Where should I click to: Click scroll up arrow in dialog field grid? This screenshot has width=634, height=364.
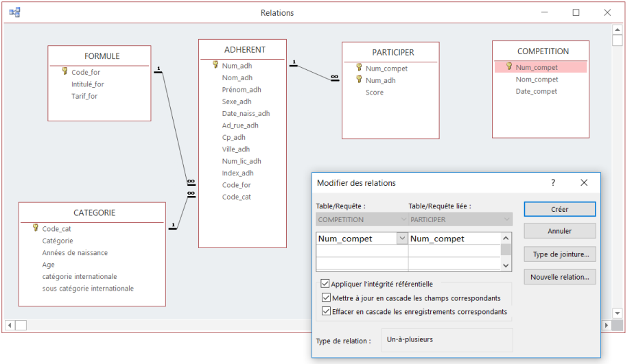506,239
